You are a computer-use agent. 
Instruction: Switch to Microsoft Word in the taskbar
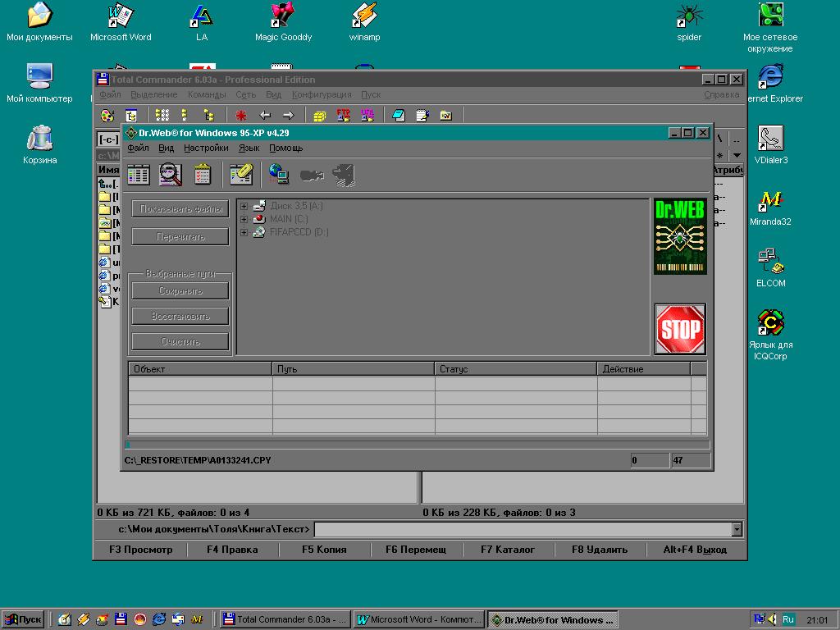[x=419, y=620]
